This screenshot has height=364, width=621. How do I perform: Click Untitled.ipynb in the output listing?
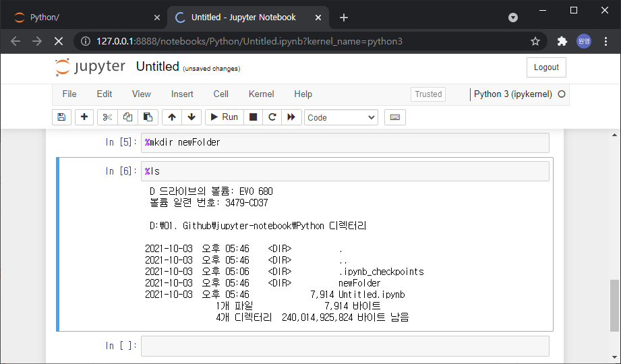372,295
